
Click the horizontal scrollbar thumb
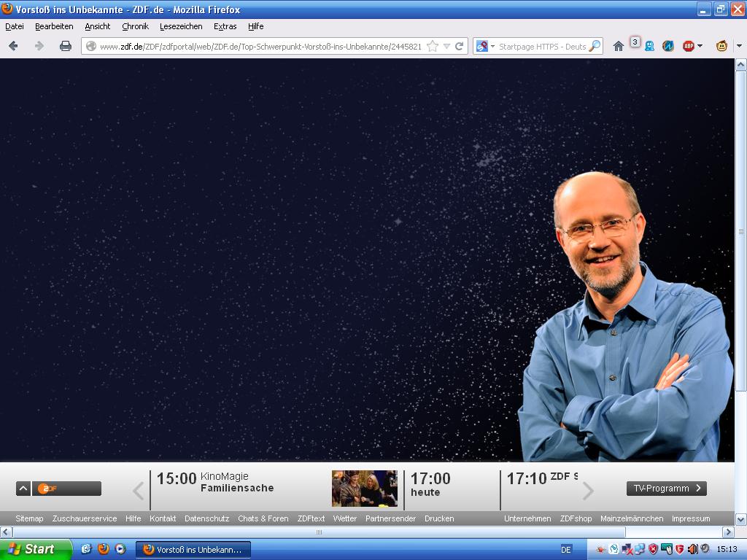pyautogui.click(x=319, y=532)
